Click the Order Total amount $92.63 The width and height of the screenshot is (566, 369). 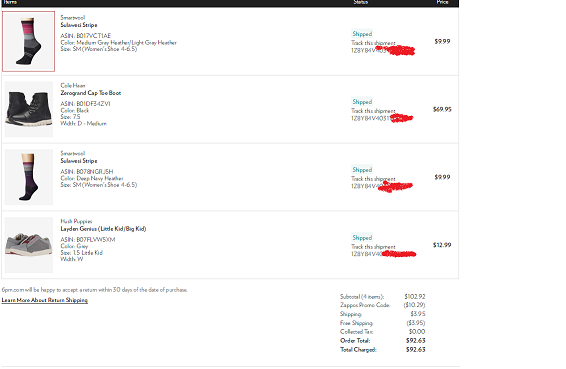pyautogui.click(x=415, y=340)
